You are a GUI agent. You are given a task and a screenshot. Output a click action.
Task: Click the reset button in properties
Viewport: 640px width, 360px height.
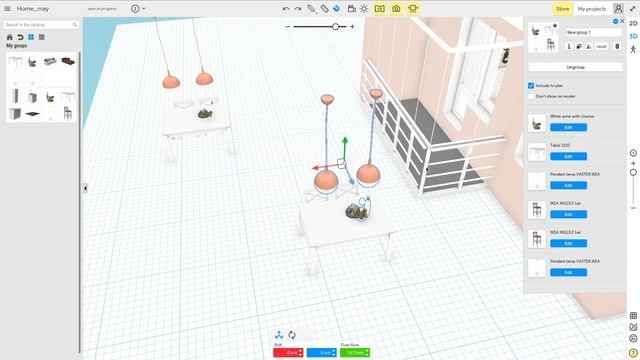[x=601, y=47]
